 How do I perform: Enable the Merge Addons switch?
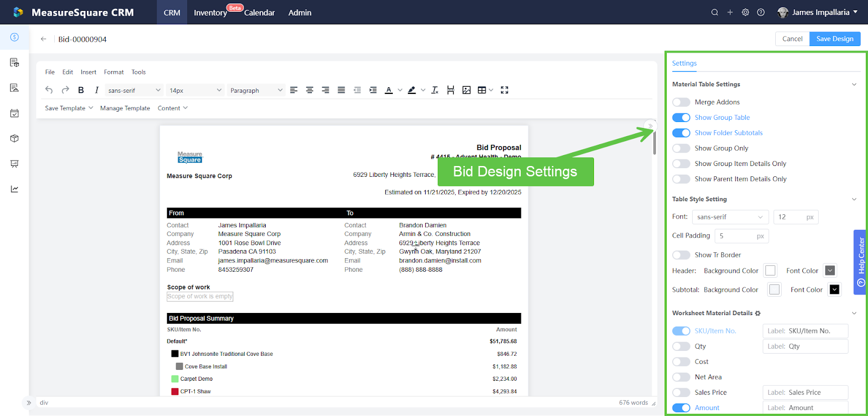click(x=681, y=102)
